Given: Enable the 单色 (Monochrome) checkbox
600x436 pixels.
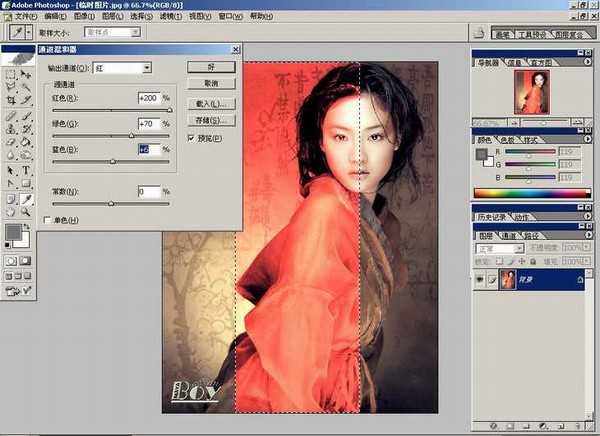Looking at the screenshot, I should [47, 220].
